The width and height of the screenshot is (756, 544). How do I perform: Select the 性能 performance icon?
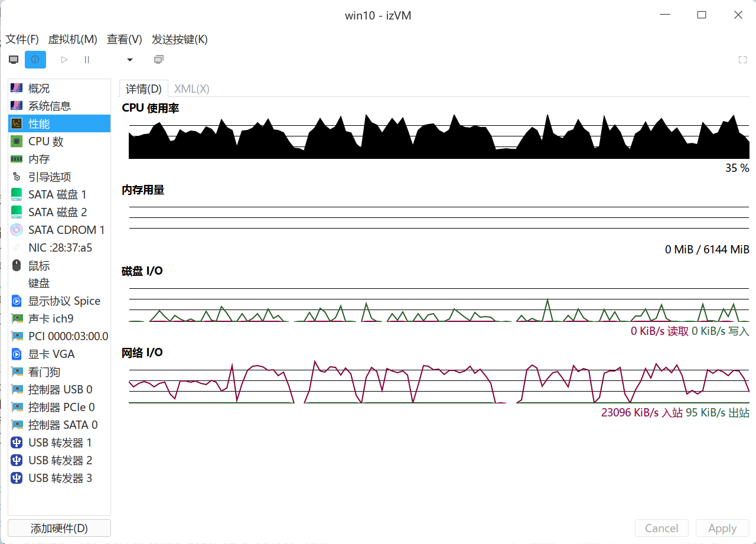tap(17, 124)
